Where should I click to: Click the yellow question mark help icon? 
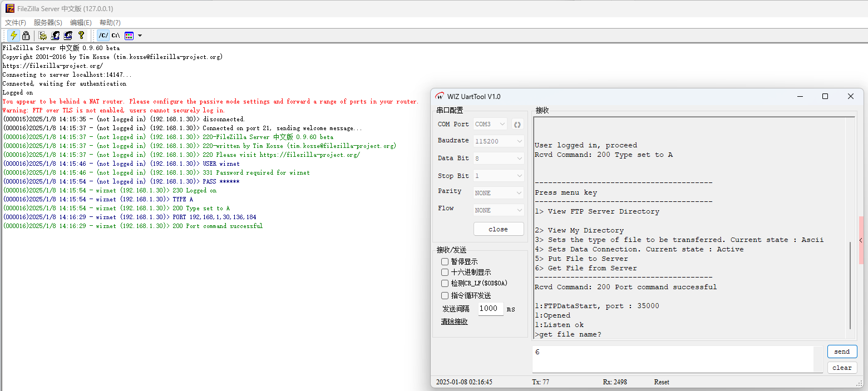(x=81, y=36)
